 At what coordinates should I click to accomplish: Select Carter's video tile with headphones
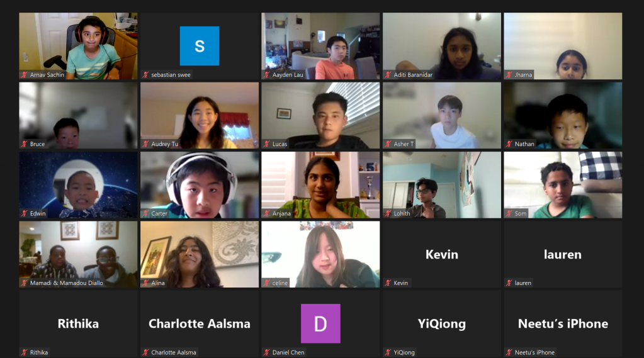[x=200, y=185]
